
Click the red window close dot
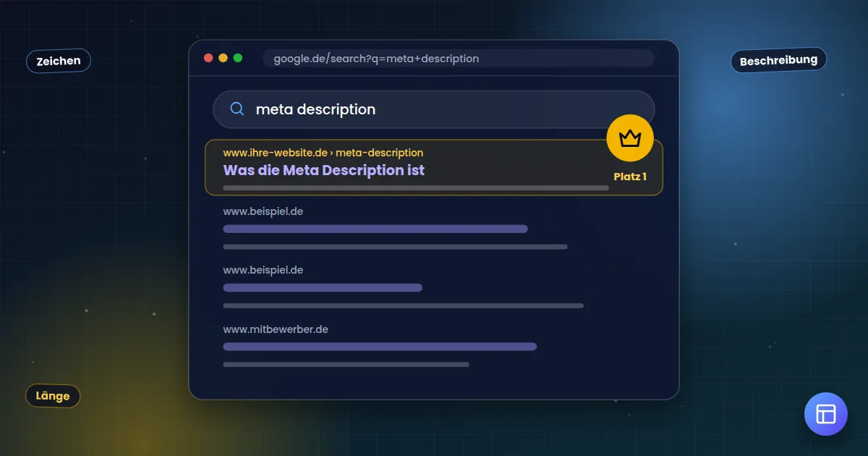208,58
